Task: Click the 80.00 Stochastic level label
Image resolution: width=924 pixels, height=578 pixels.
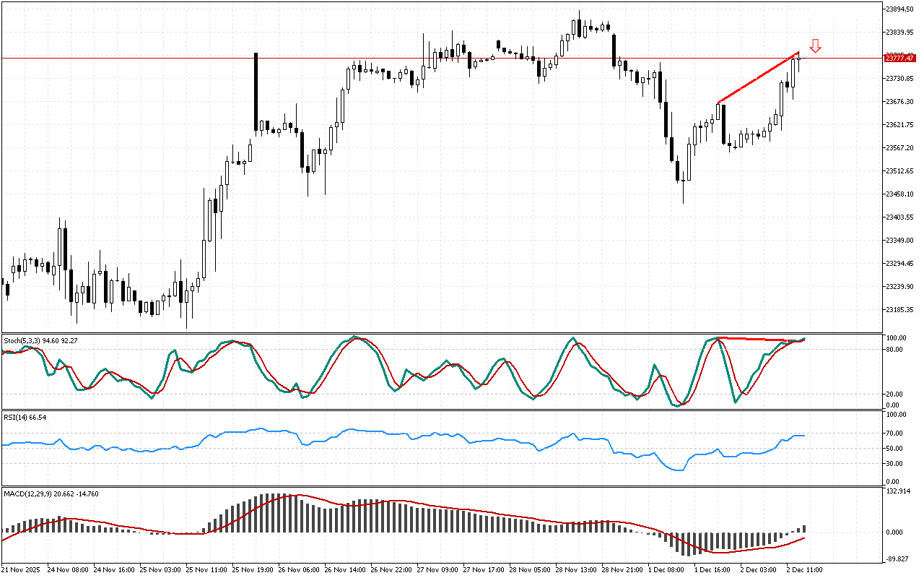Action: tap(895, 350)
